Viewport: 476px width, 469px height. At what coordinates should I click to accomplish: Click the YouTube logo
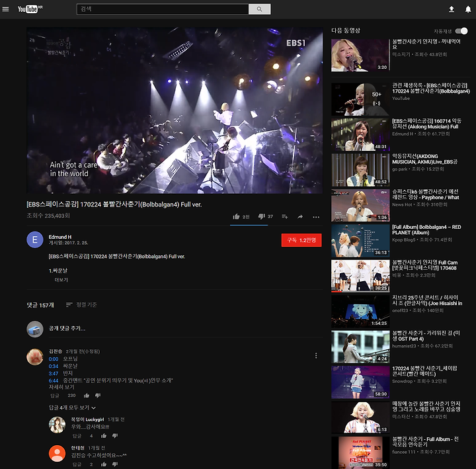click(x=30, y=9)
